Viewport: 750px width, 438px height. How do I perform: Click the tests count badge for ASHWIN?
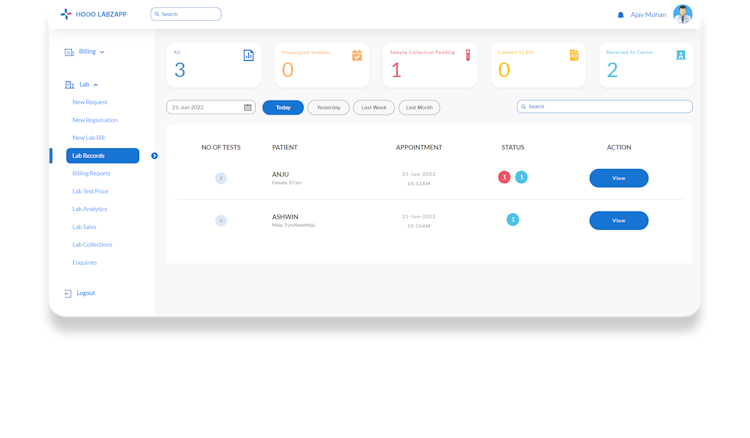221,221
